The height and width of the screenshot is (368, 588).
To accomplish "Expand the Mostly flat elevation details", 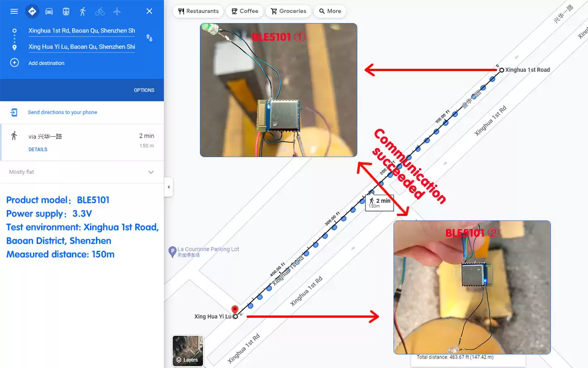I will pyautogui.click(x=151, y=172).
